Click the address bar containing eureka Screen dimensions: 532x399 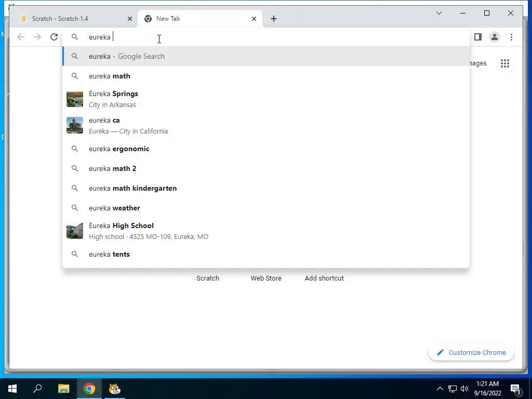click(267, 37)
